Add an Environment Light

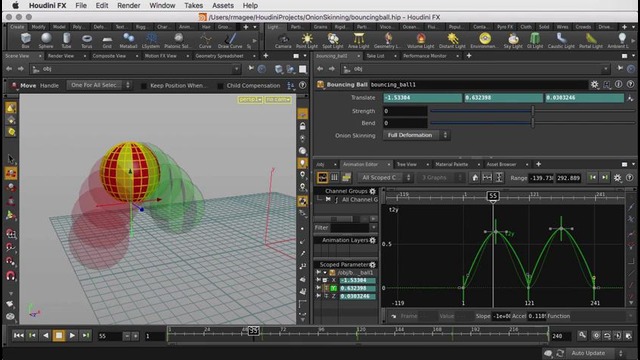[x=484, y=40]
